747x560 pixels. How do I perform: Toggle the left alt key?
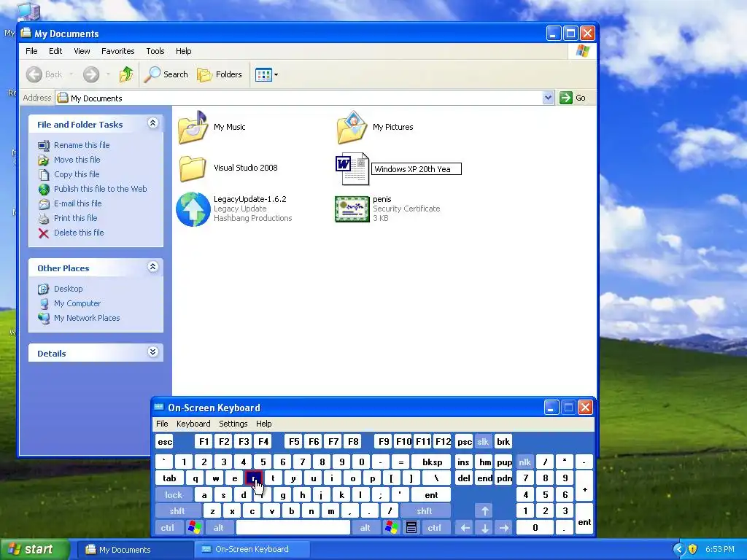click(219, 528)
